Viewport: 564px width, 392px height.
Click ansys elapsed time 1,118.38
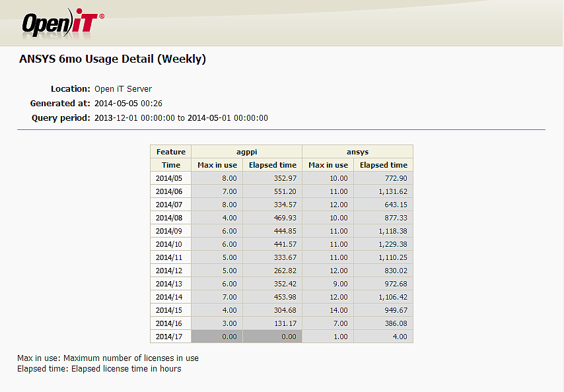(384, 231)
